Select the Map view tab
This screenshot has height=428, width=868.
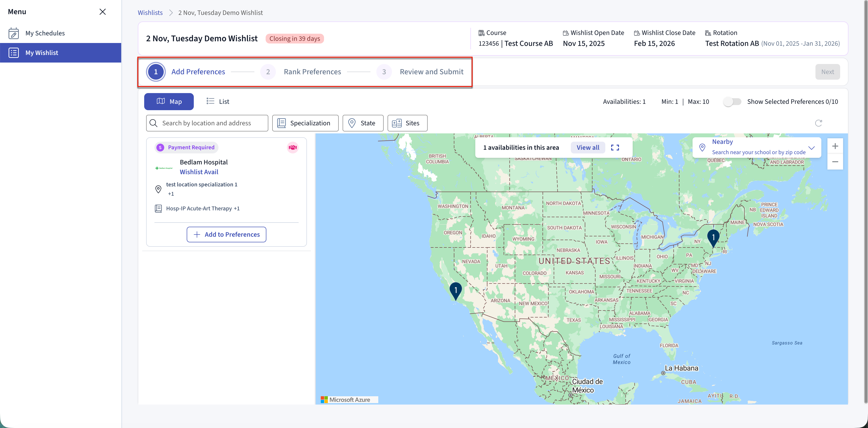169,101
